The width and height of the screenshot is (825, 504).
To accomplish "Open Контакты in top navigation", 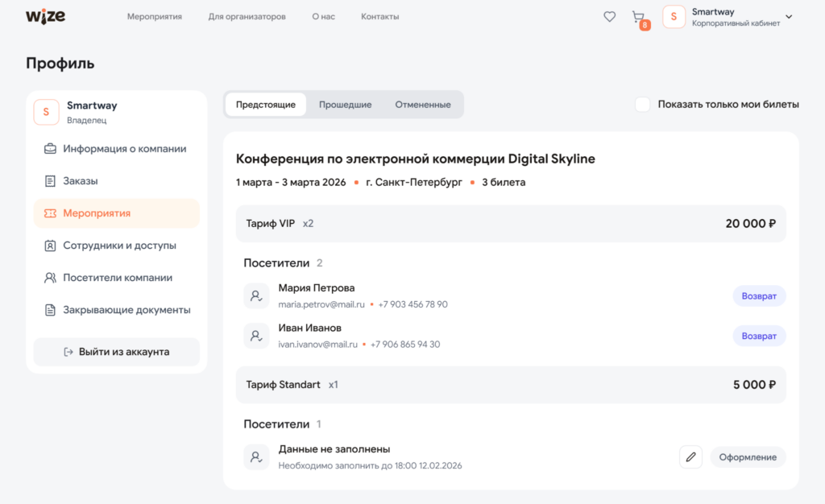I will 380,17.
